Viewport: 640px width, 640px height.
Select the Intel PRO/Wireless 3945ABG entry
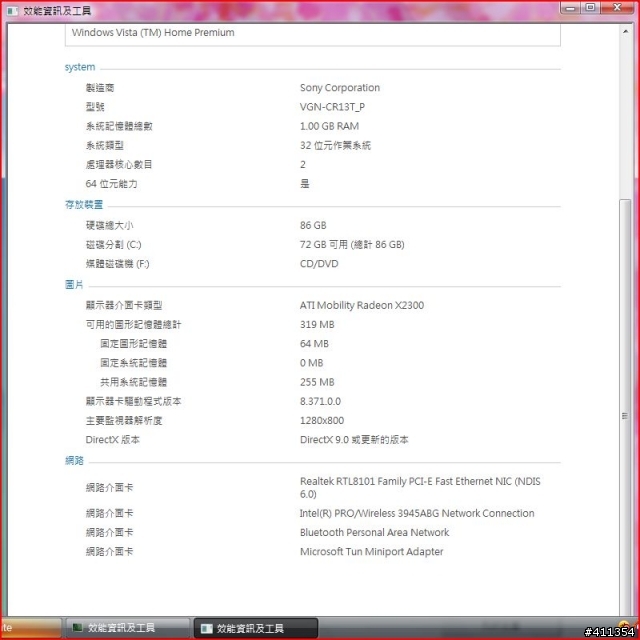click(417, 513)
